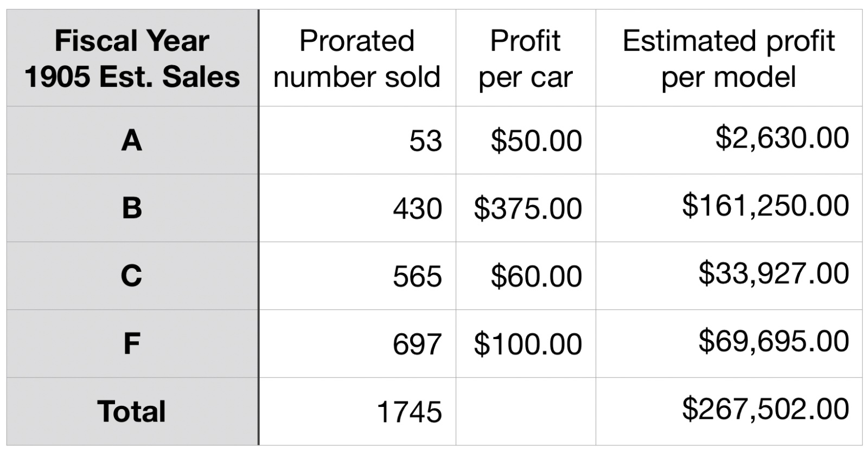Click the row label cell "A"
The image size is (868, 453).
(132, 141)
